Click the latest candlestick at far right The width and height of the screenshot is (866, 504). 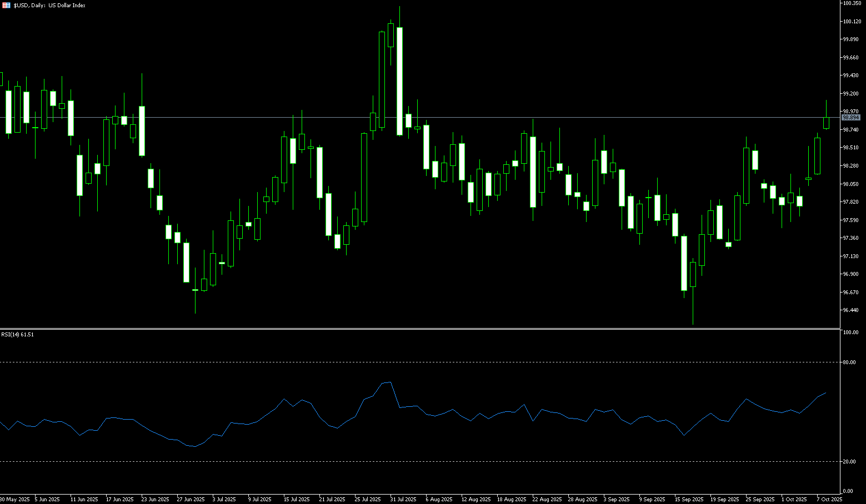(826, 123)
